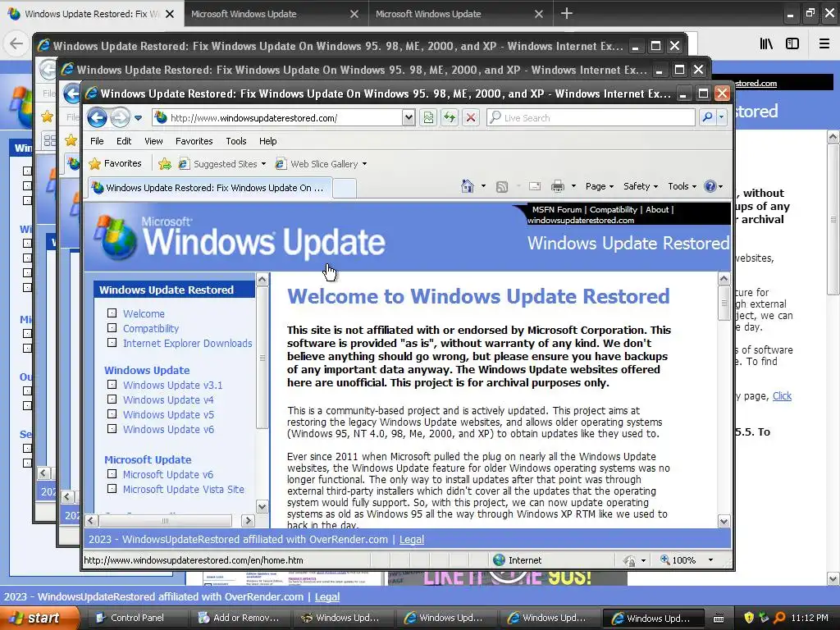840x630 pixels.
Task: Switch to the second Microsoft Windows Update tab
Action: (461, 13)
